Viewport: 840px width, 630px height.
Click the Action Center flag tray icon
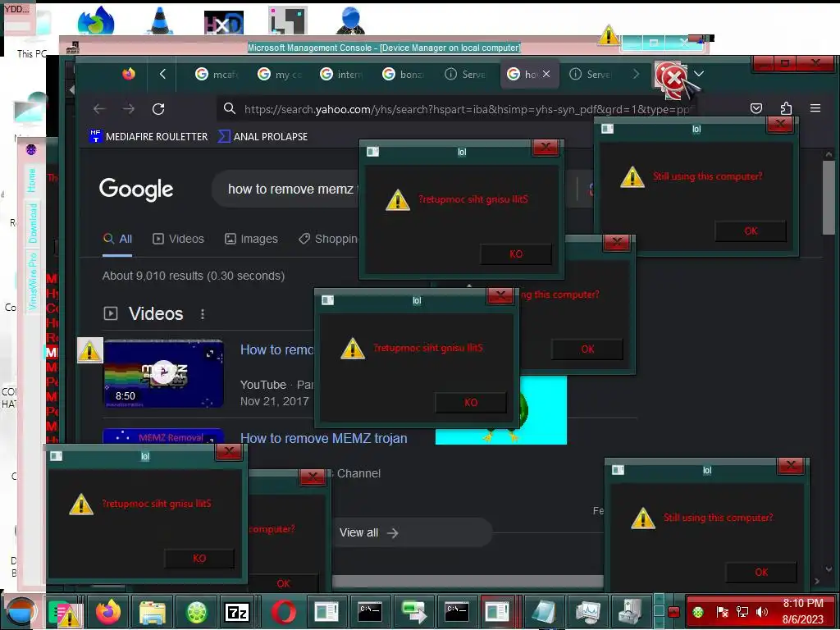pyautogui.click(x=722, y=612)
